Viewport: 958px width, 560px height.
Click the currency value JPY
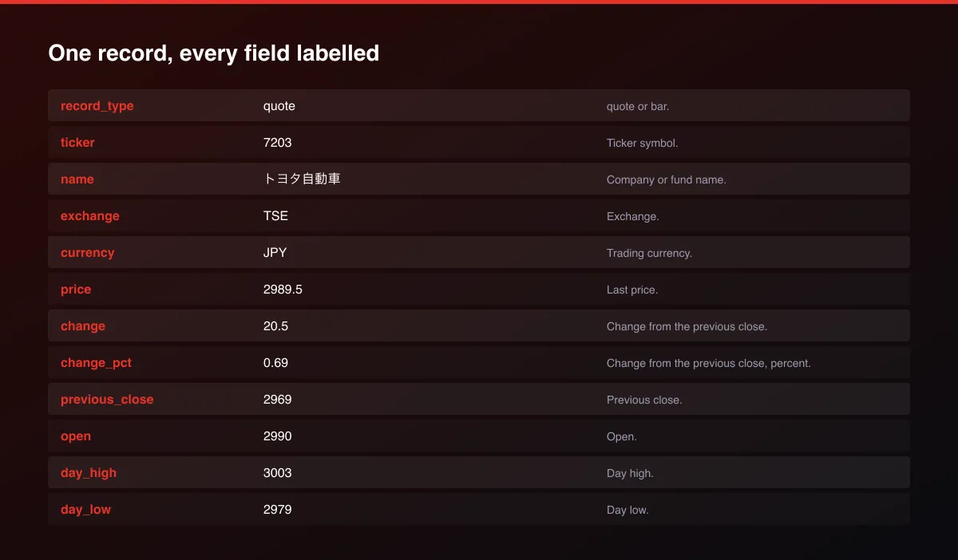click(275, 253)
